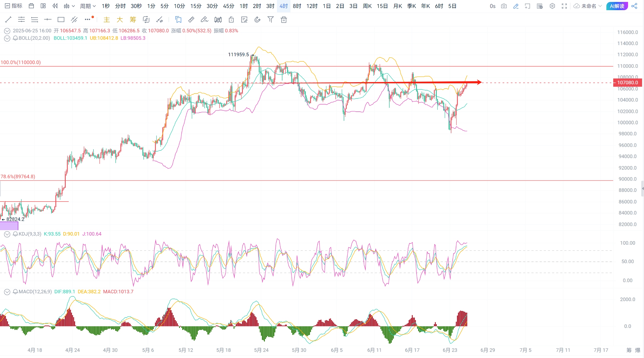Click the trash icon to delete drawings
Screen dimensions: 644x358
coord(284,20)
